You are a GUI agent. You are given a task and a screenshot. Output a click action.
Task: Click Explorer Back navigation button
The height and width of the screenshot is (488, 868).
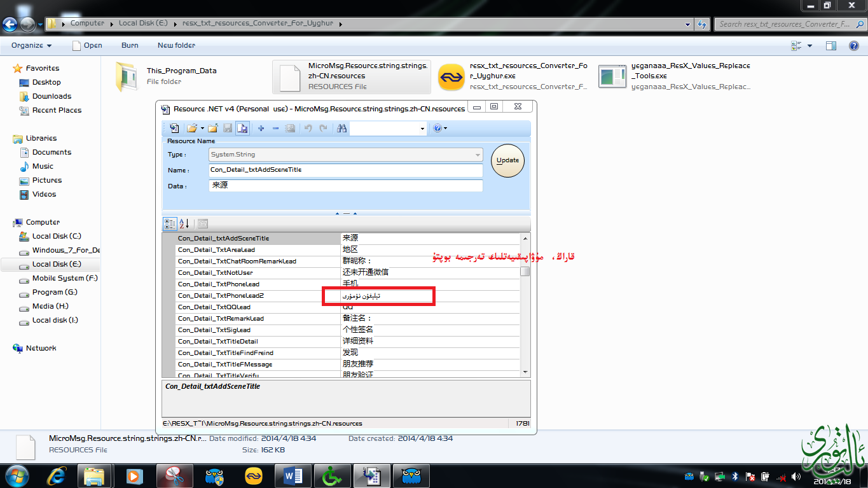point(10,25)
